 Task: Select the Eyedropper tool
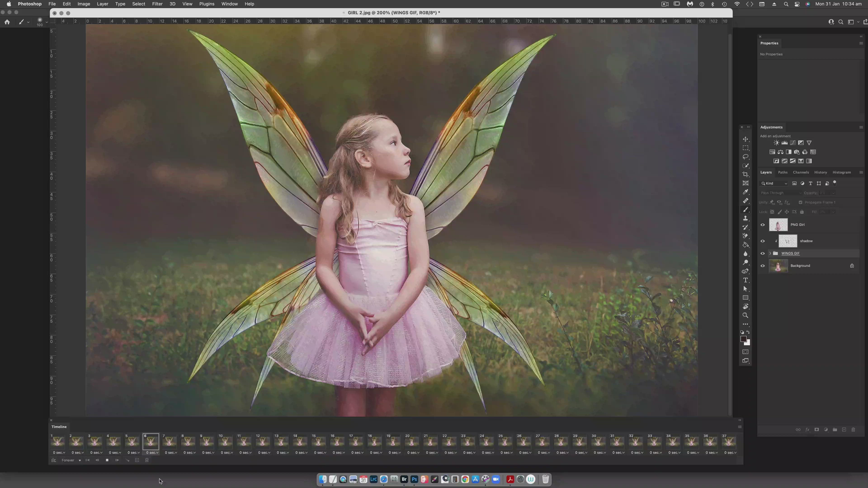click(745, 192)
